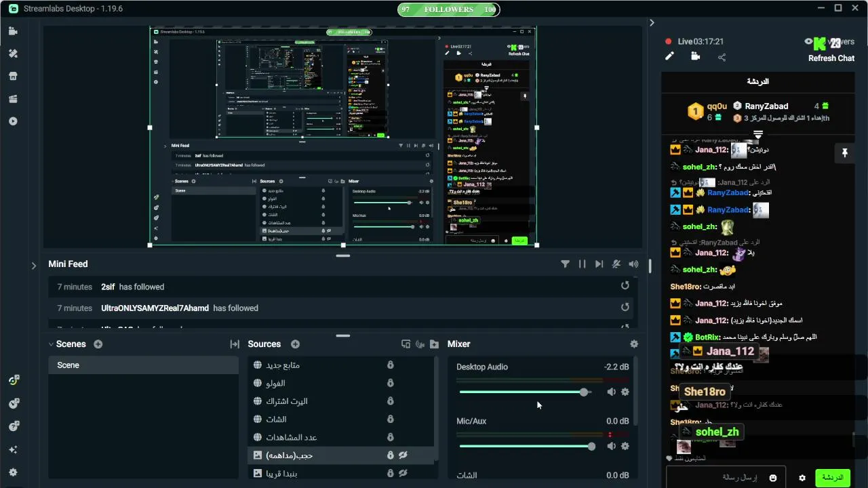Add a source folder
This screenshot has height=488, width=868.
pos(434,344)
